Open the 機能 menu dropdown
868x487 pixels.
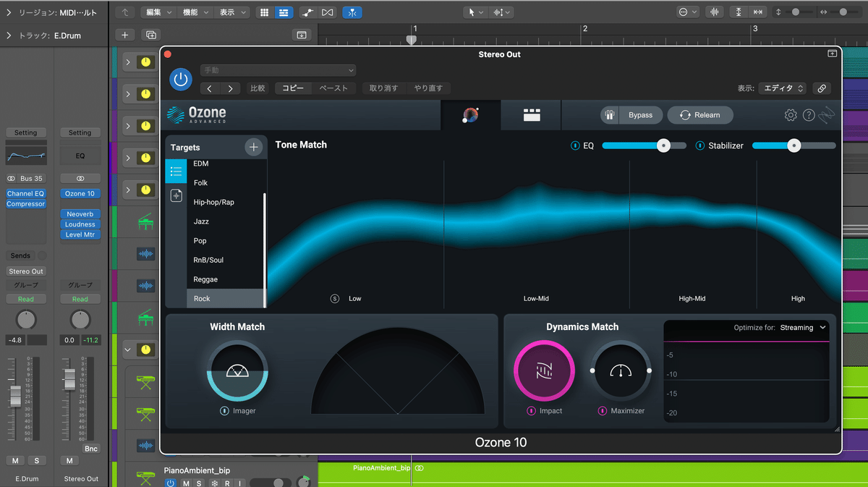tap(195, 12)
